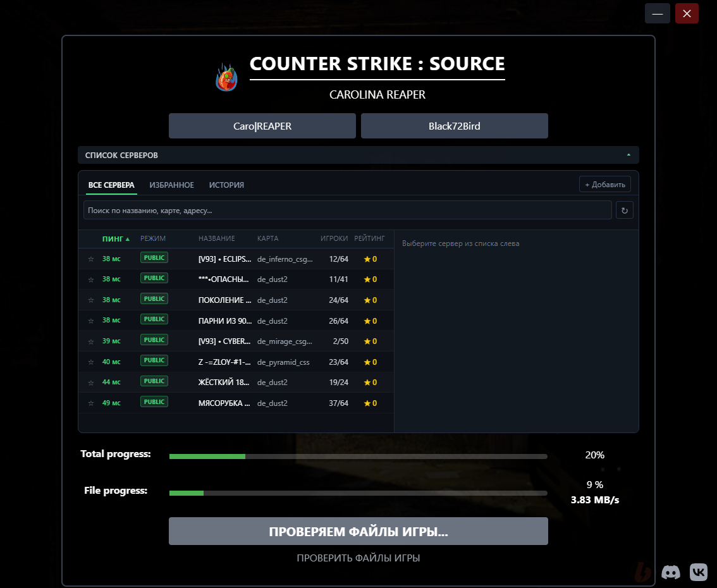Viewport: 717px width, 588px height.
Task: Click the File progress bar
Action: tap(358, 493)
